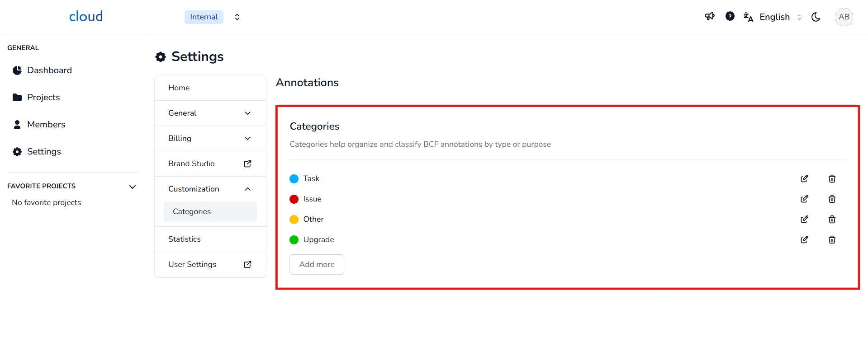The image size is (868, 346).
Task: Expand the Billing settings section
Action: point(247,139)
